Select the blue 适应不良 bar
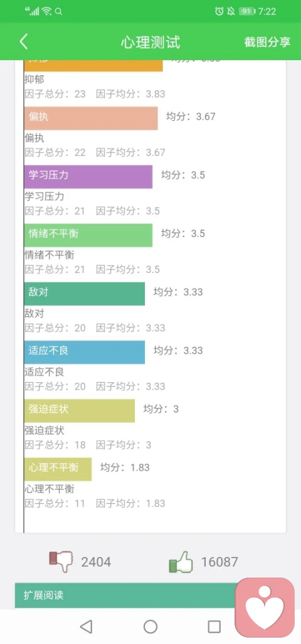Screen dimensions: 301x644 coord(84,352)
